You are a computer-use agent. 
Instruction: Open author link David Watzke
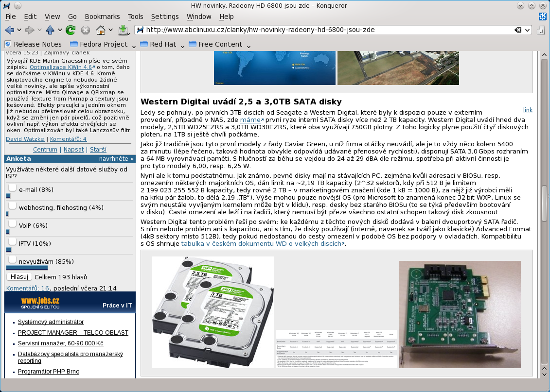click(25, 139)
